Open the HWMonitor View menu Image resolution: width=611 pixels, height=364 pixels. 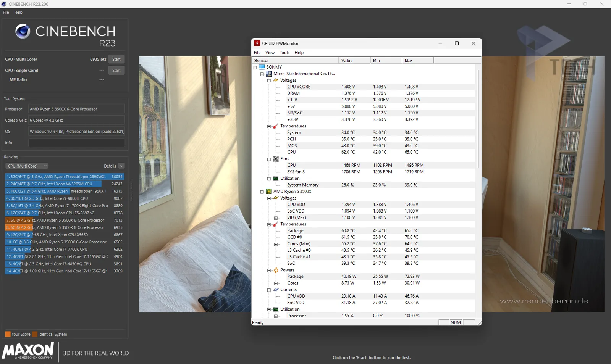pyautogui.click(x=270, y=53)
